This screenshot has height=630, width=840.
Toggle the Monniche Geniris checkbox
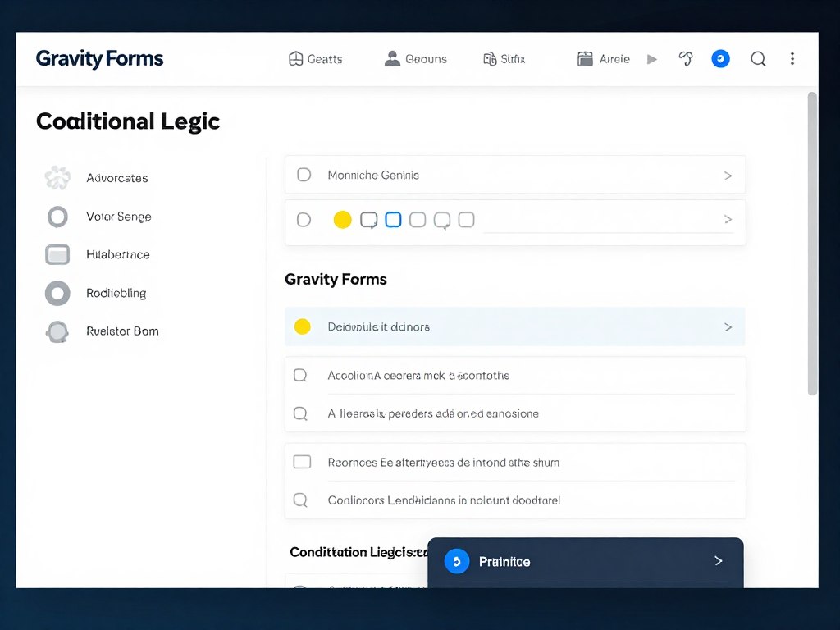point(304,175)
